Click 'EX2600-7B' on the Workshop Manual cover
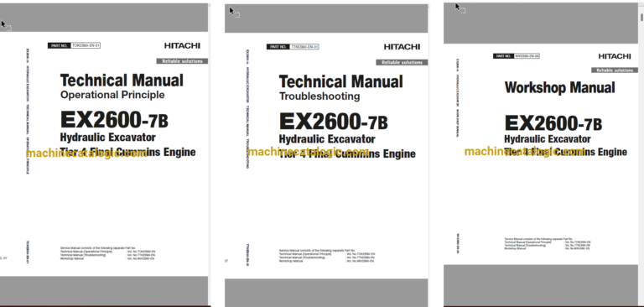Image resolution: width=644 pixels, height=307 pixels. click(553, 123)
